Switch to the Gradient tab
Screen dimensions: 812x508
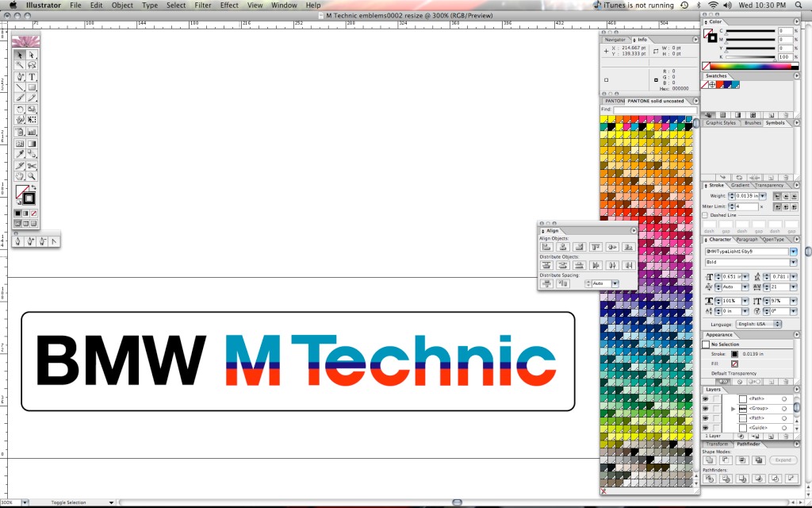[x=740, y=185]
